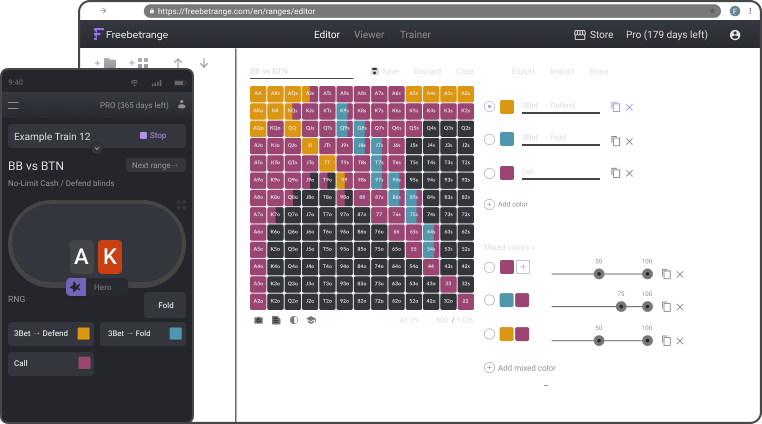Copy the 3Bet → Defend color

tap(615, 106)
